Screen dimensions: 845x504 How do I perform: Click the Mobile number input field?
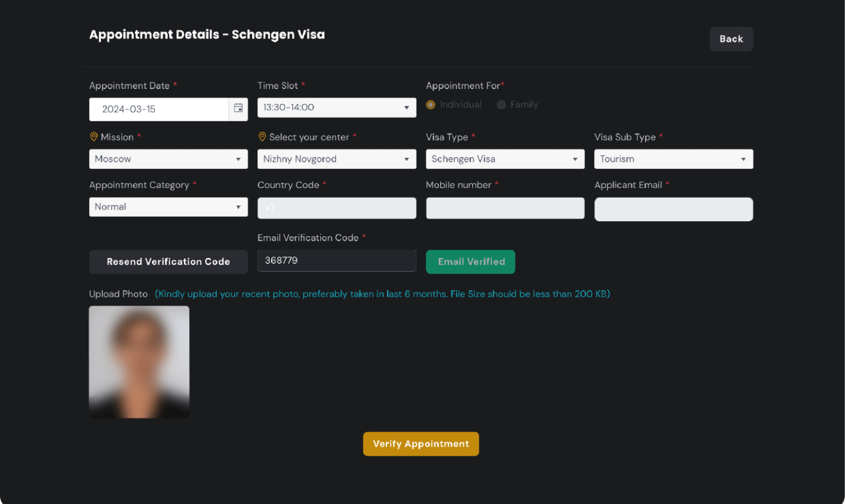tap(505, 208)
